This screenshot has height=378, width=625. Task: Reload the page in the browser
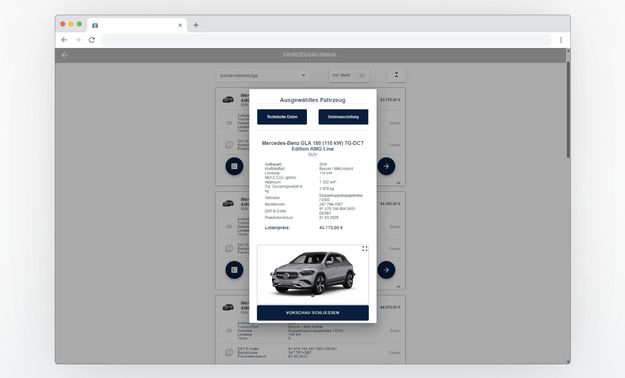pos(92,40)
